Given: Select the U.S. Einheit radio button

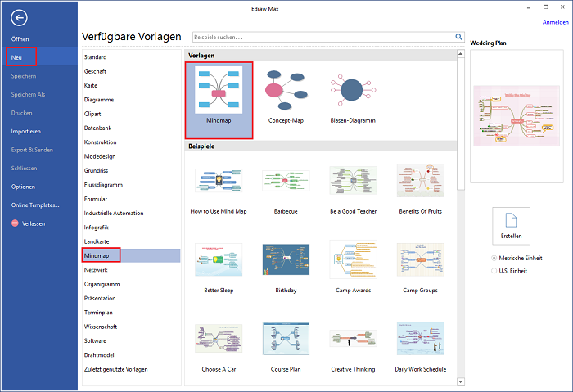Looking at the screenshot, I should [x=494, y=271].
